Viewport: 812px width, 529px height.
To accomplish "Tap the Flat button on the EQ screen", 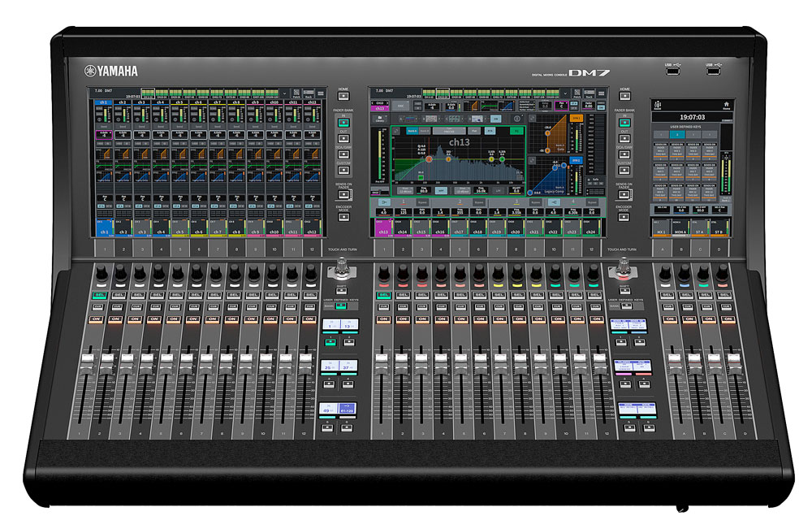I will (x=474, y=131).
